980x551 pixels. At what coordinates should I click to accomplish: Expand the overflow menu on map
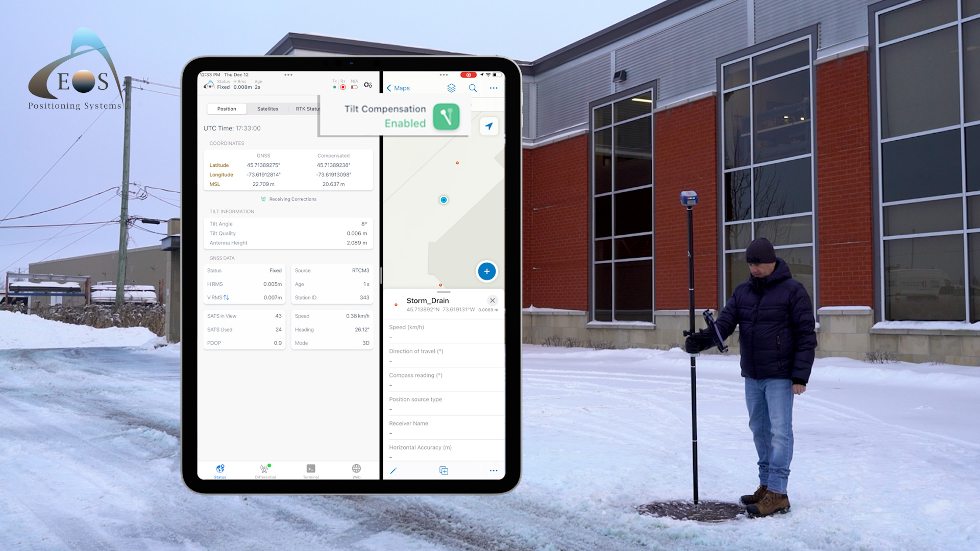click(494, 88)
